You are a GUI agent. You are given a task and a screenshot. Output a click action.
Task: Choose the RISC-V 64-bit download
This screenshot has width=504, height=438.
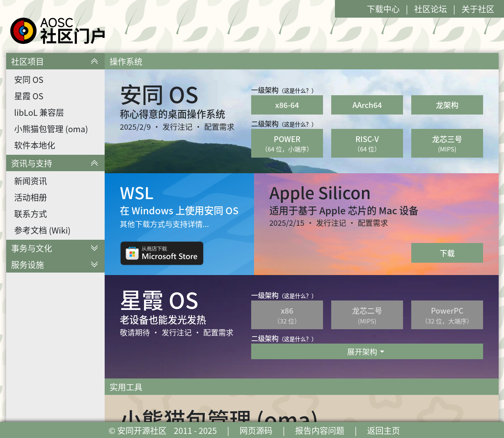[367, 143]
